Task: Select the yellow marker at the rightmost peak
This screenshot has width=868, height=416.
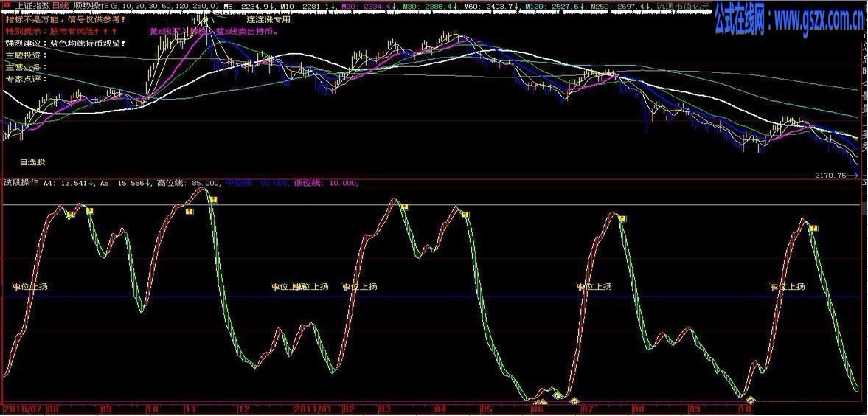Action: [813, 228]
